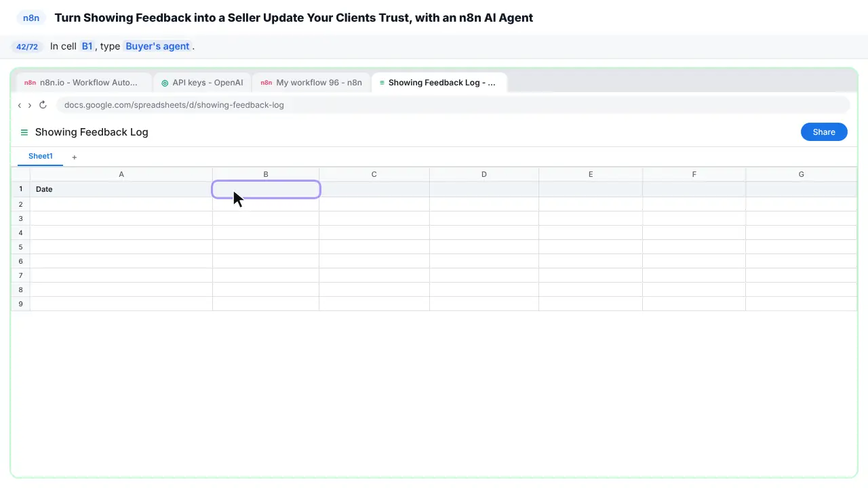Add a new sheet with plus icon
Image resolution: width=868 pixels, height=488 pixels.
tap(75, 157)
